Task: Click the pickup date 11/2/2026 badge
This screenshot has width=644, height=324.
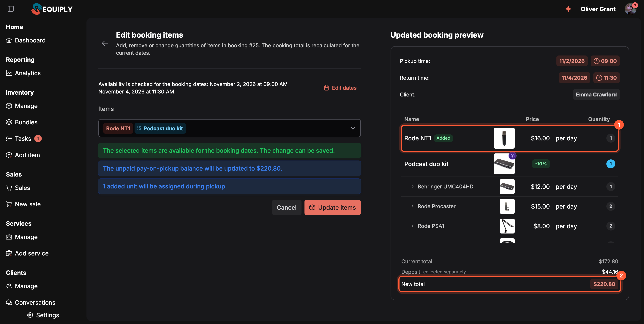Action: [572, 61]
